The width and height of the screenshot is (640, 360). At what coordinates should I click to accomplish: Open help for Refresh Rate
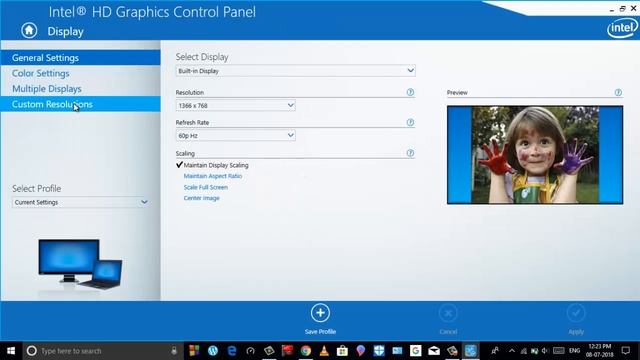410,122
